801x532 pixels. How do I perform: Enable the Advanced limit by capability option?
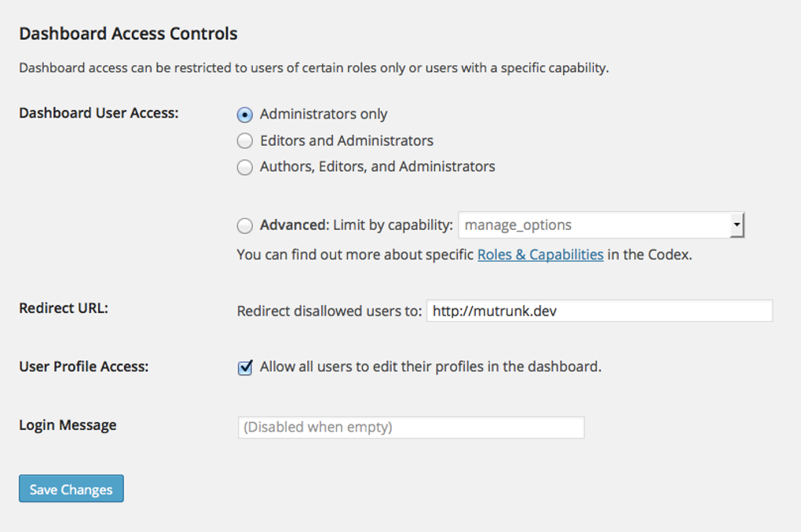tap(244, 225)
